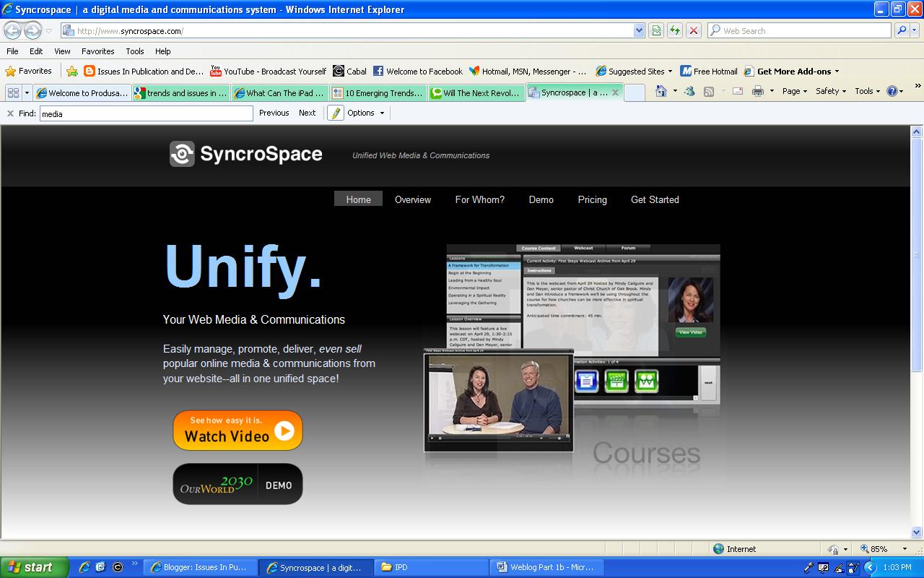Open the IPD folder taskbar button

[432, 567]
